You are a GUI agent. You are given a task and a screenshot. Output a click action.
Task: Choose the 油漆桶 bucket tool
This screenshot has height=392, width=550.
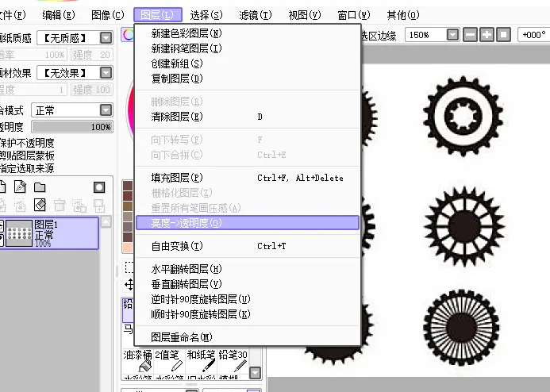pos(138,361)
